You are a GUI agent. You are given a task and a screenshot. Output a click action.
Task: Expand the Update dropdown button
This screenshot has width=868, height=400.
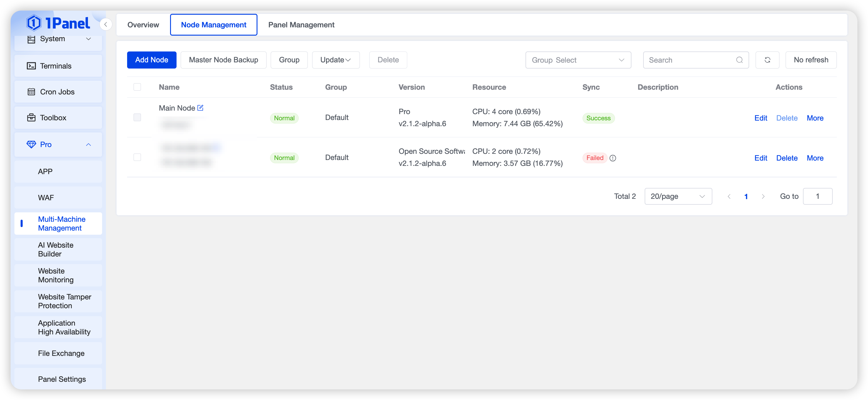point(336,60)
